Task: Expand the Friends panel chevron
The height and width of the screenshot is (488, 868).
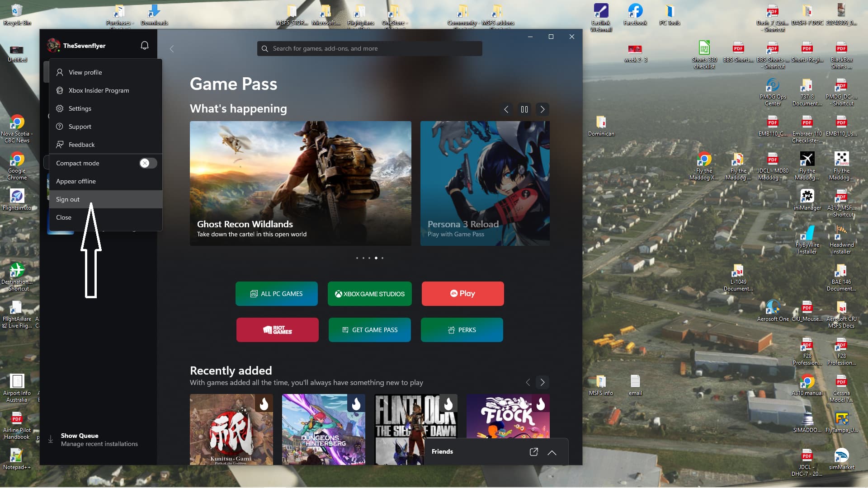Action: [x=552, y=452]
